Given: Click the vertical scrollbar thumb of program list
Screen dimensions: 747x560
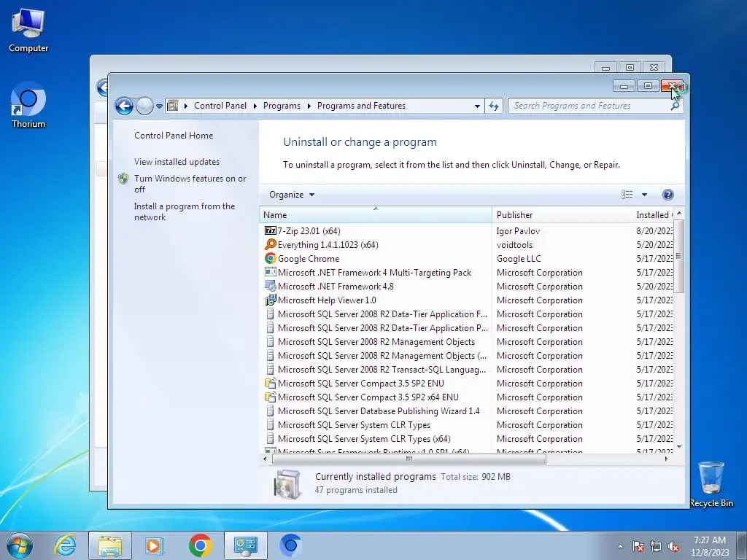Looking at the screenshot, I should [679, 256].
